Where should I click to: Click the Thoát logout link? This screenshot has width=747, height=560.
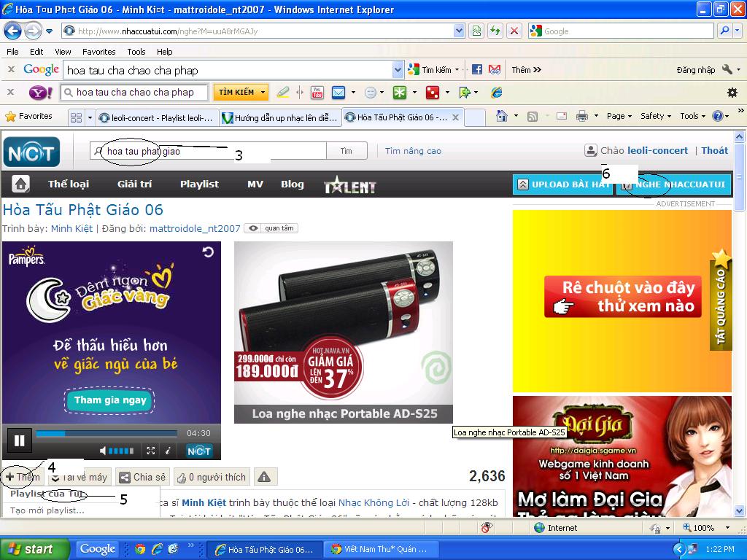[715, 150]
